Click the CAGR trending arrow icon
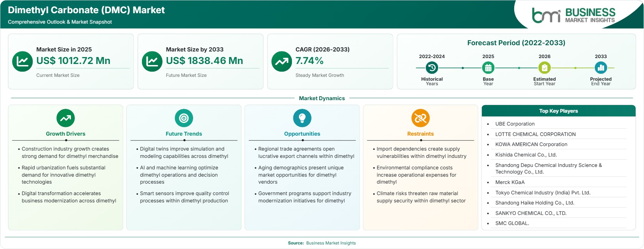The width and height of the screenshot is (644, 249). point(281,62)
